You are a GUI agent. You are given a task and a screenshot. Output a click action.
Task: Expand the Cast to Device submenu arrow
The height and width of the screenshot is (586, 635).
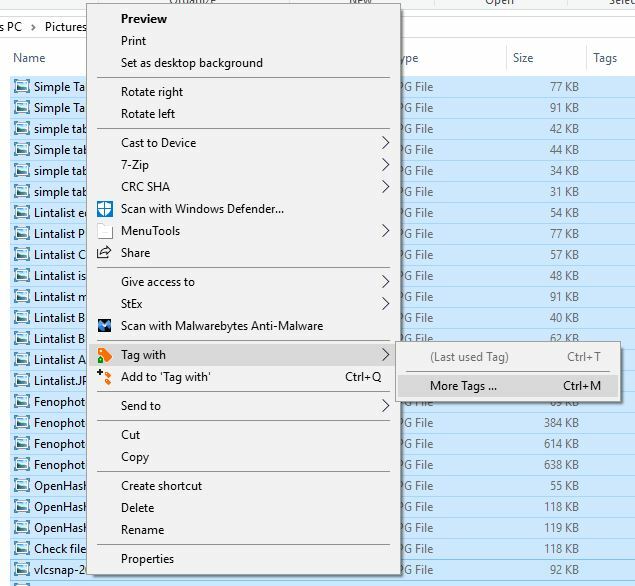pos(385,143)
